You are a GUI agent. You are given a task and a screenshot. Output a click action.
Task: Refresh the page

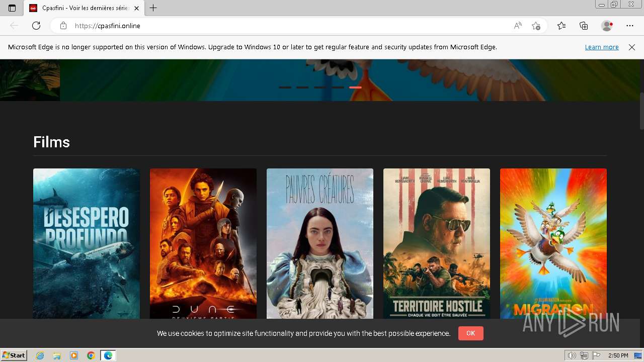pos(36,26)
